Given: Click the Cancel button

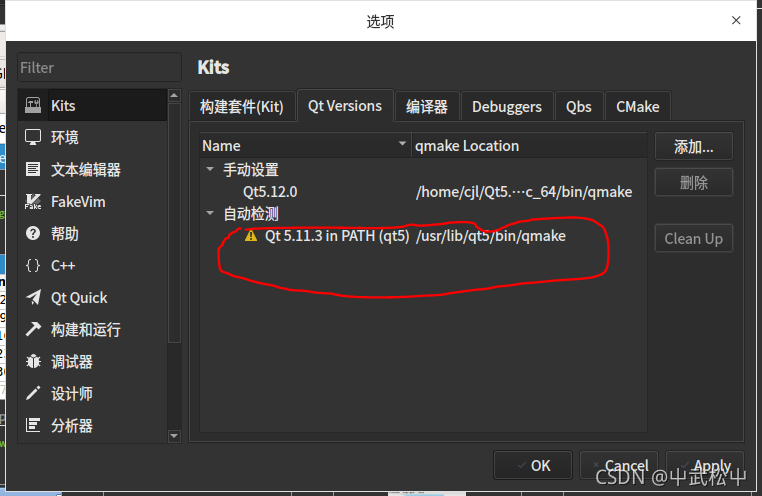Looking at the screenshot, I should (619, 465).
